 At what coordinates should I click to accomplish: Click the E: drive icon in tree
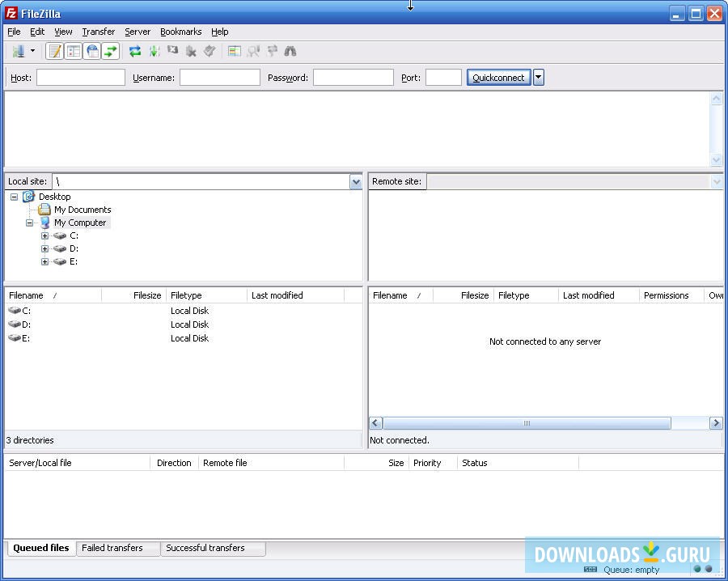click(x=60, y=262)
